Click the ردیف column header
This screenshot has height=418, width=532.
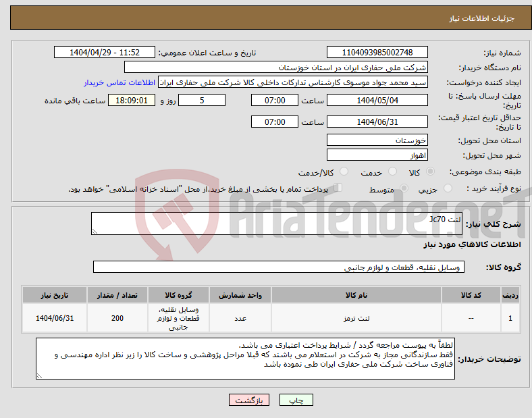[x=510, y=295]
